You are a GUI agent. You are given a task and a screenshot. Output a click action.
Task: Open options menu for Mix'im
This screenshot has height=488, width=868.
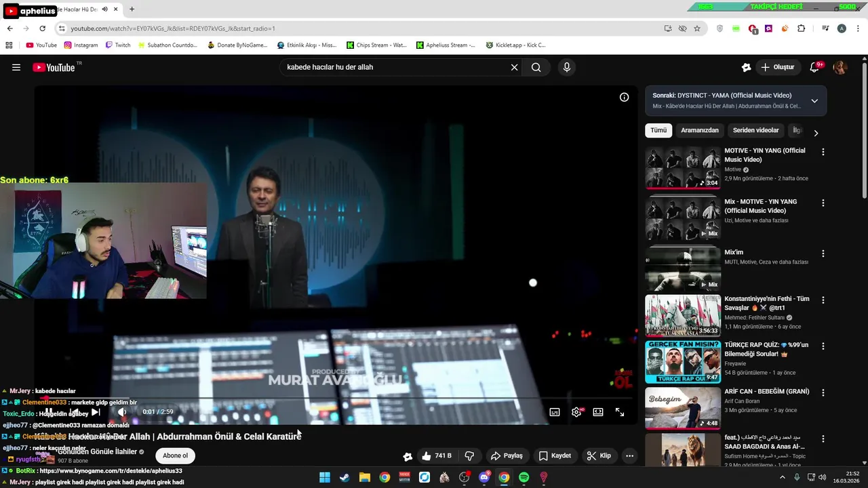(x=823, y=253)
